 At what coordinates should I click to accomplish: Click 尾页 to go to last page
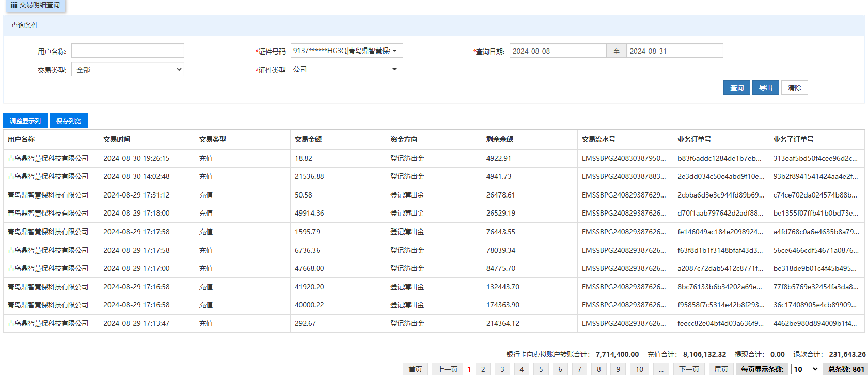click(721, 369)
